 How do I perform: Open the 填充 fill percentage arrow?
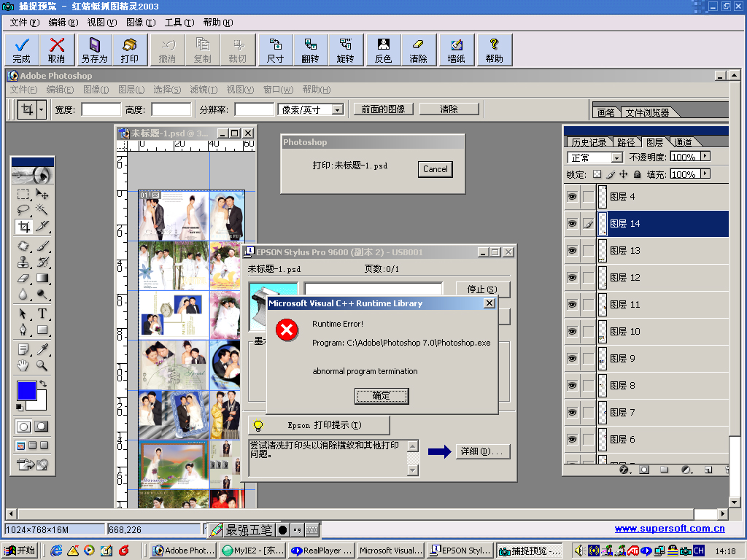(705, 174)
